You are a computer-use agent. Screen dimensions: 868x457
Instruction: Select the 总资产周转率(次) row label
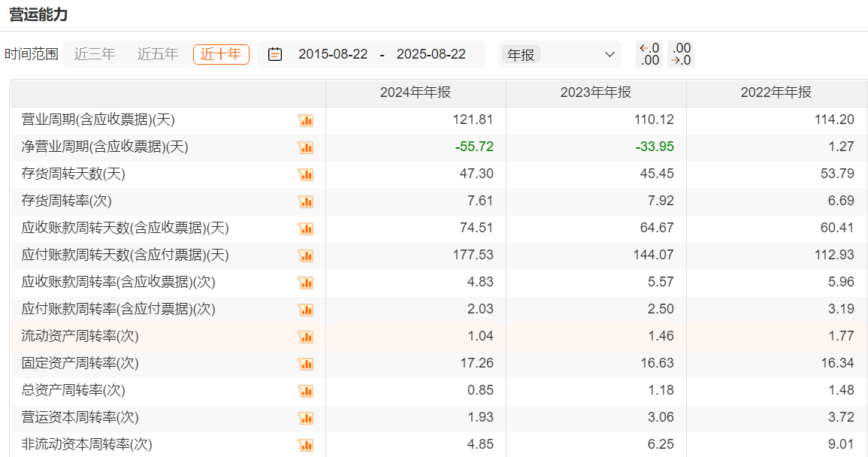[x=73, y=390]
